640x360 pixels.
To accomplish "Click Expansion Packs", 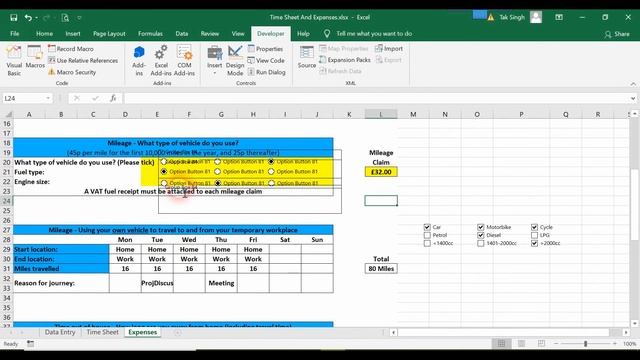I will point(344,60).
